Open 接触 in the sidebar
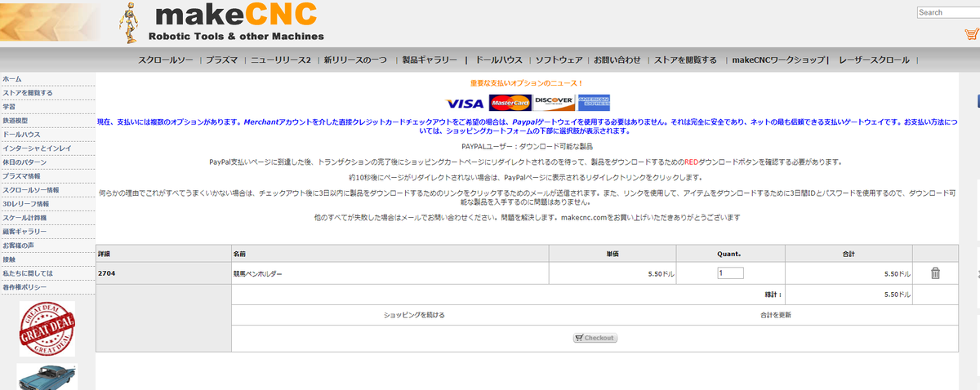980x390 pixels. (9, 259)
